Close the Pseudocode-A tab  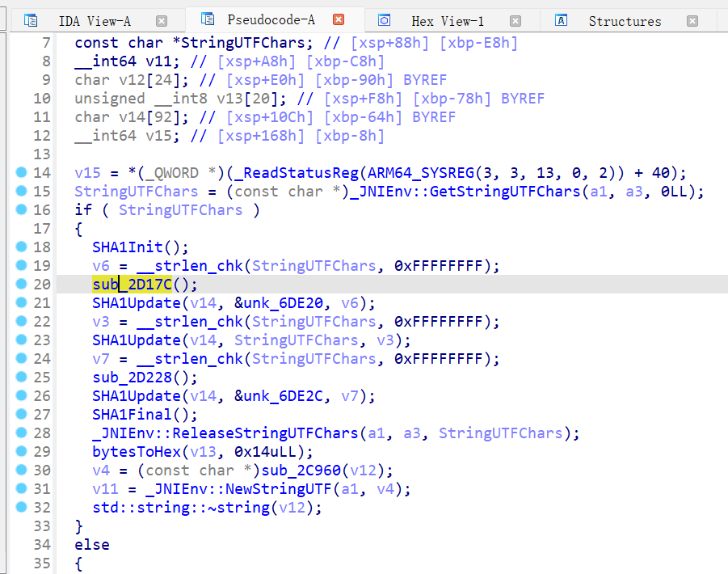tap(339, 19)
